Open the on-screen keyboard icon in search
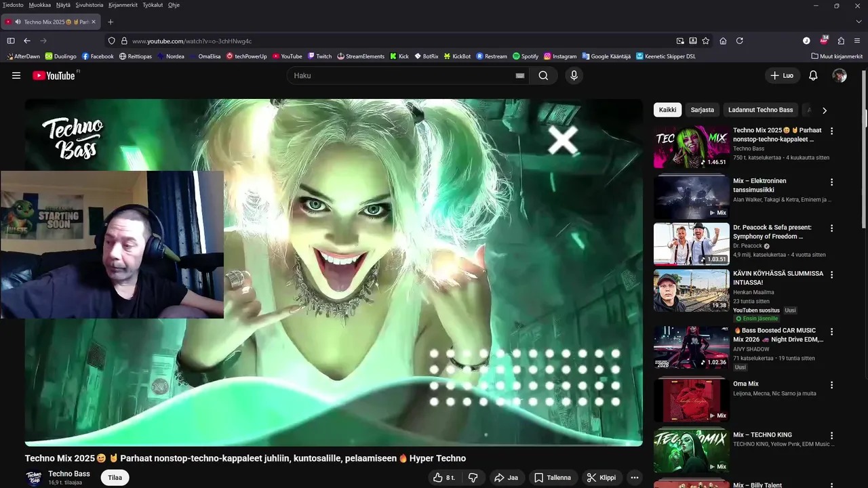The image size is (868, 488). 520,75
